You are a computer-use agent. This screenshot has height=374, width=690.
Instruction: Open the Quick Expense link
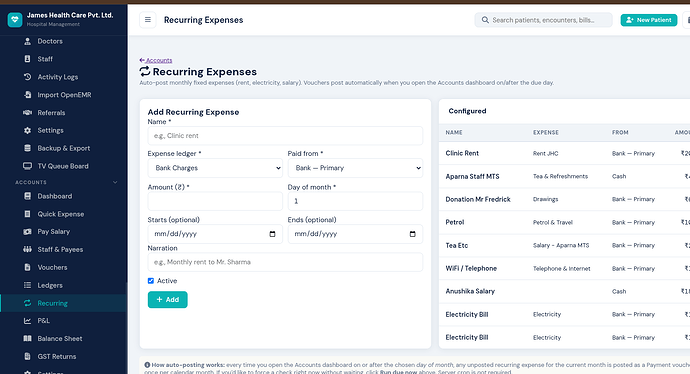pyautogui.click(x=61, y=214)
